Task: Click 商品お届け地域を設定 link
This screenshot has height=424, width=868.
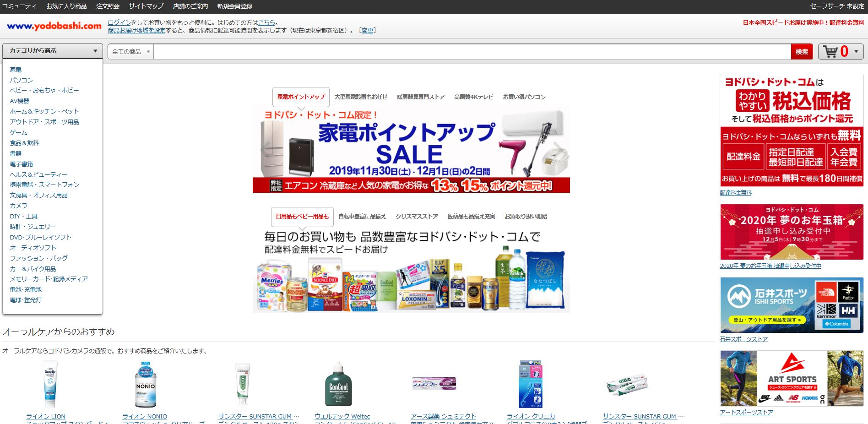Action: [136, 30]
